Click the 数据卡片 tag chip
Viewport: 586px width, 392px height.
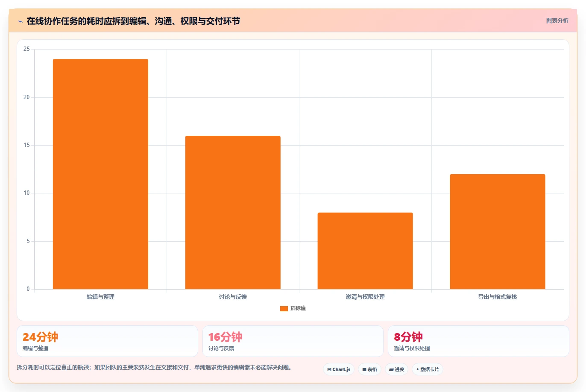click(428, 369)
